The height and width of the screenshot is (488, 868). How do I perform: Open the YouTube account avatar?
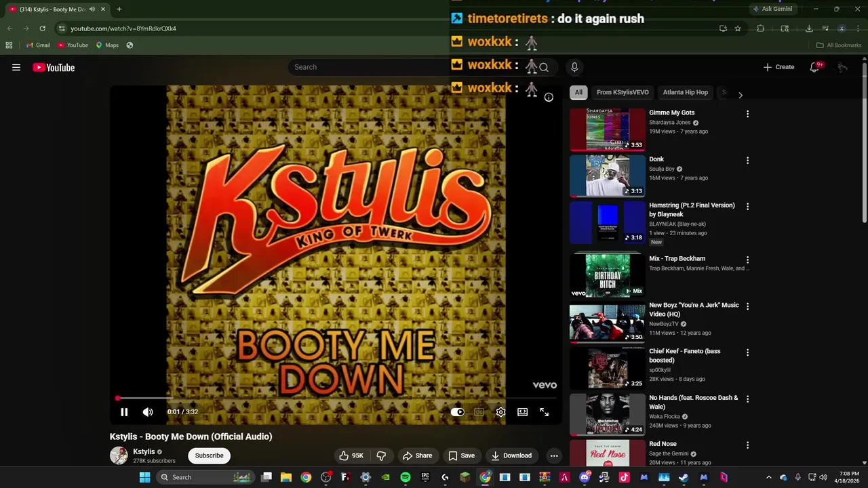[x=842, y=67]
